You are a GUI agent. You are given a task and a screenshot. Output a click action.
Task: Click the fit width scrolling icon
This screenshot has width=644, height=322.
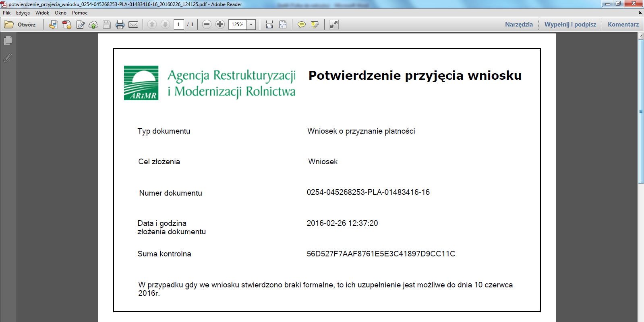click(269, 25)
